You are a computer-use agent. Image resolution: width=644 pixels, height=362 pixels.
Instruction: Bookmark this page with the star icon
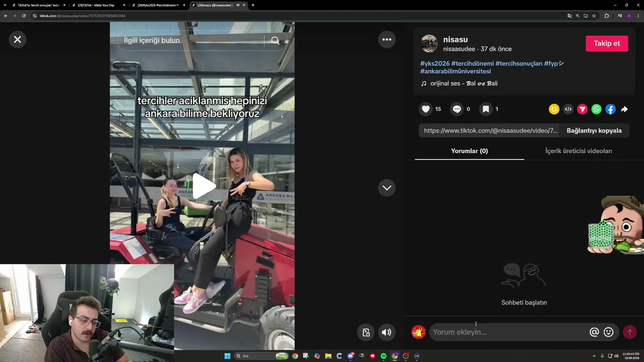click(594, 16)
